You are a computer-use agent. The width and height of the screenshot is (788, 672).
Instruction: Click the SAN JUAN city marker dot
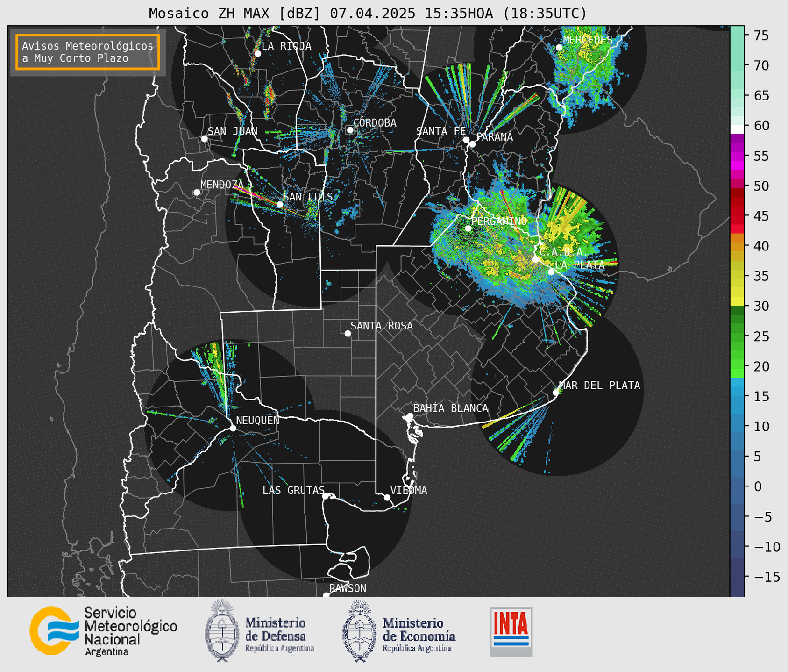(204, 139)
